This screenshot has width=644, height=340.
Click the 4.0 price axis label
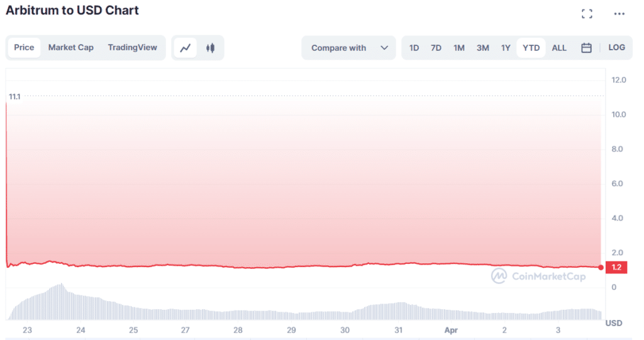[x=618, y=218]
